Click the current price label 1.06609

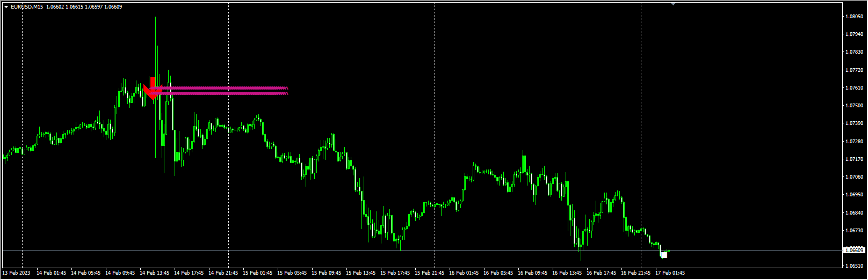coord(854,250)
